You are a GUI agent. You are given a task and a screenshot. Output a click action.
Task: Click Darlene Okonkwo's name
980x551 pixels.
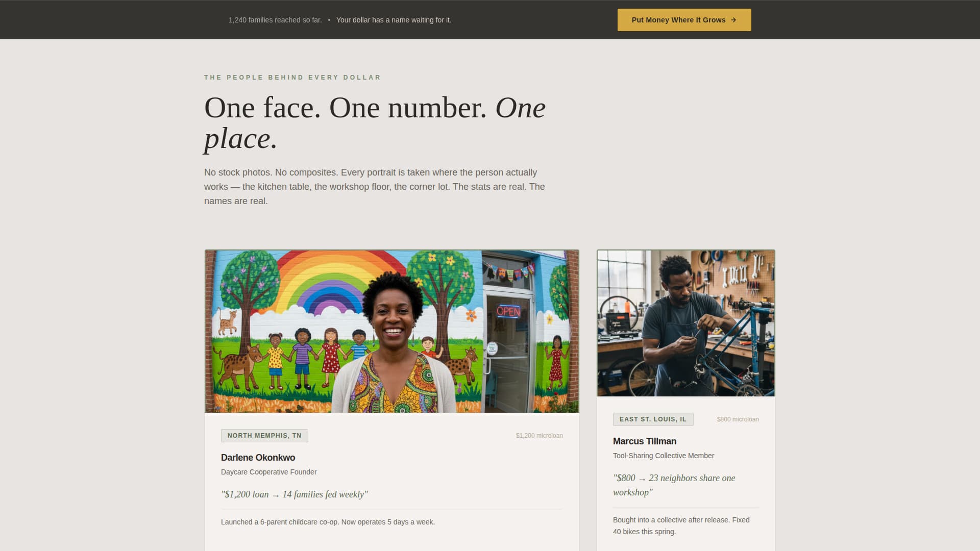(258, 458)
